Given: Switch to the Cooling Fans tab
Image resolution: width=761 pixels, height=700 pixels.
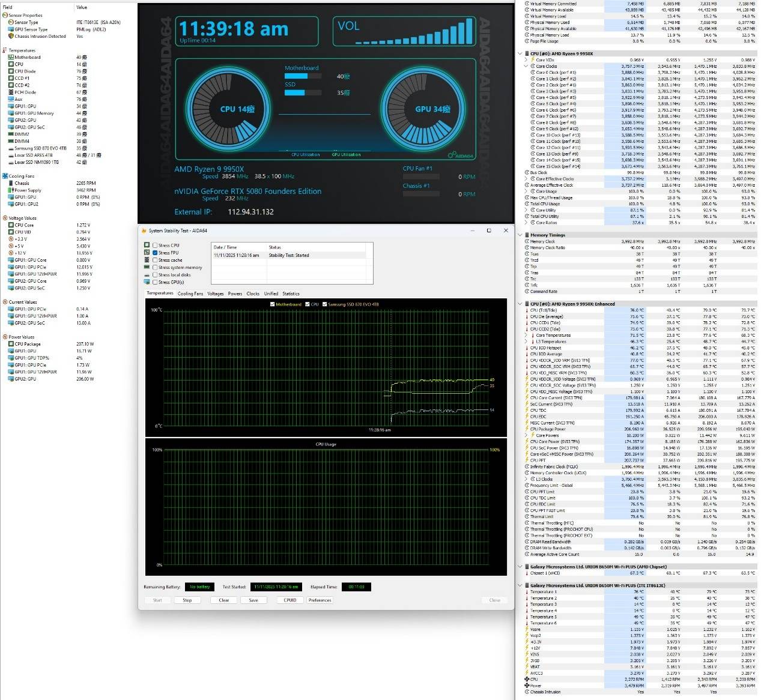Looking at the screenshot, I should 190,294.
